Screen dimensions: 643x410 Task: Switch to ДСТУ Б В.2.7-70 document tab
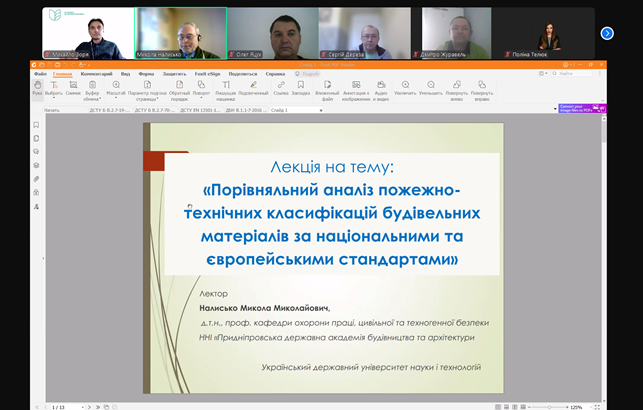(155, 110)
